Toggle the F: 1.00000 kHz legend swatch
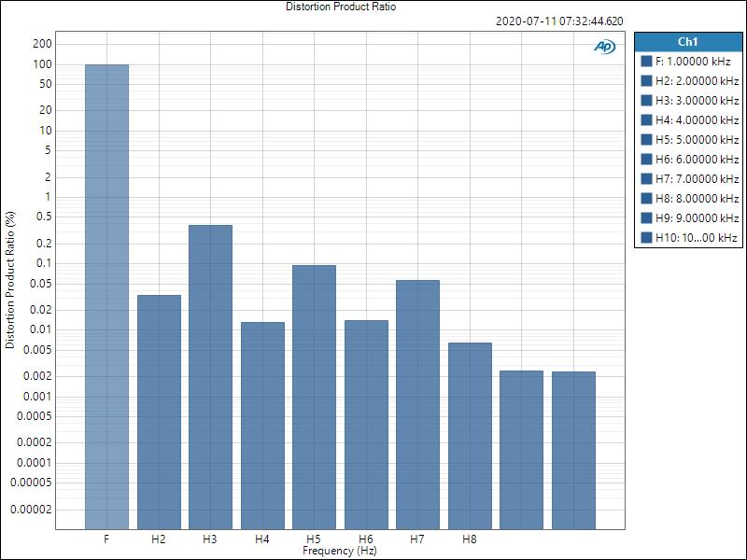 (646, 61)
